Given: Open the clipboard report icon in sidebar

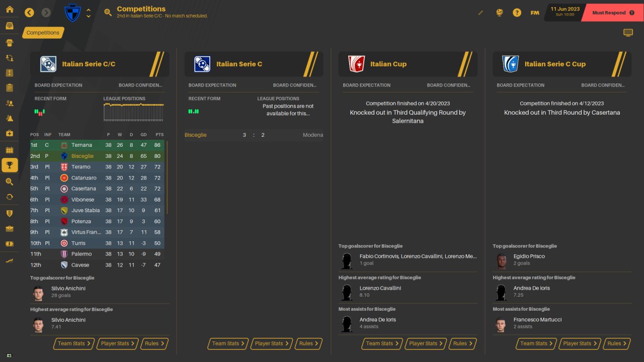Looking at the screenshot, I should (x=10, y=88).
